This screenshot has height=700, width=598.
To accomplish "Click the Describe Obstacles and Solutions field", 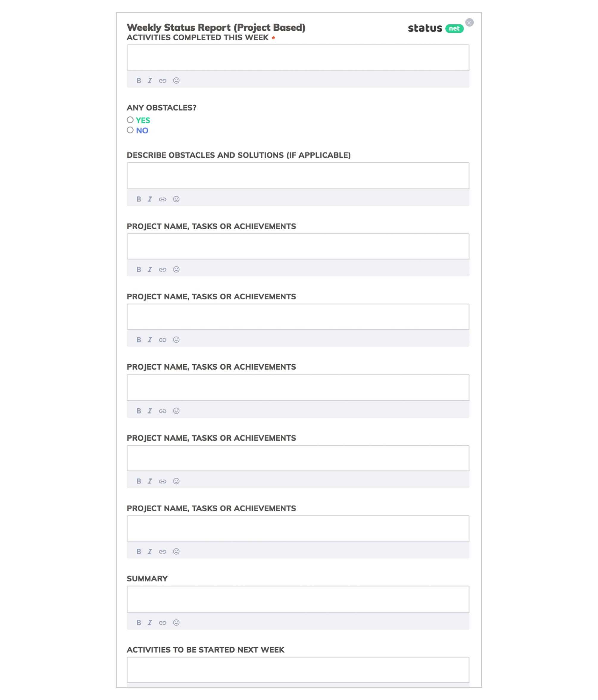I will tap(298, 176).
